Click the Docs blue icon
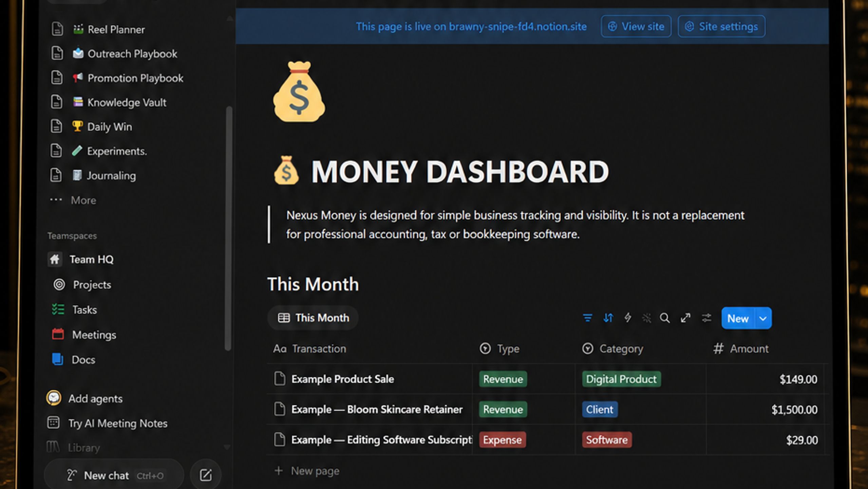 click(x=57, y=359)
